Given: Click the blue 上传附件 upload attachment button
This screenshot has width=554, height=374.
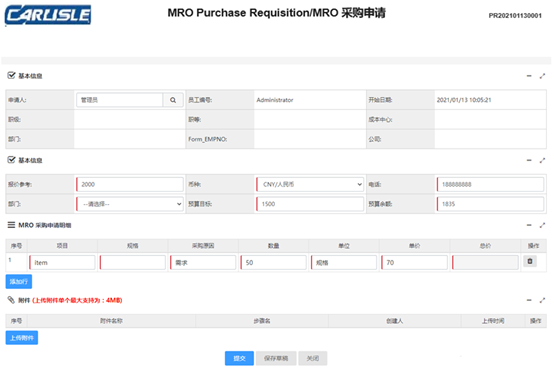Looking at the screenshot, I should pyautogui.click(x=22, y=338).
